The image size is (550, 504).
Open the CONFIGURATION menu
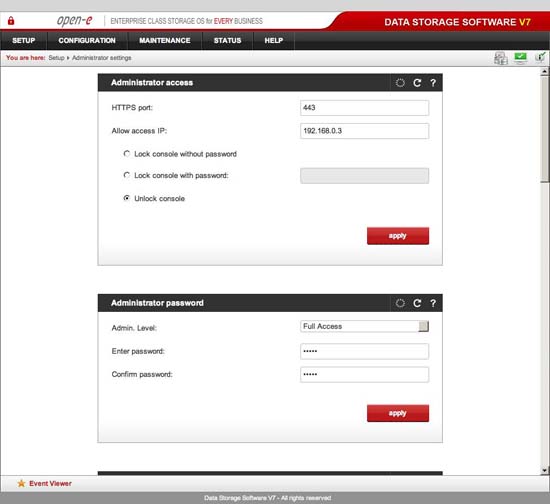click(x=87, y=40)
